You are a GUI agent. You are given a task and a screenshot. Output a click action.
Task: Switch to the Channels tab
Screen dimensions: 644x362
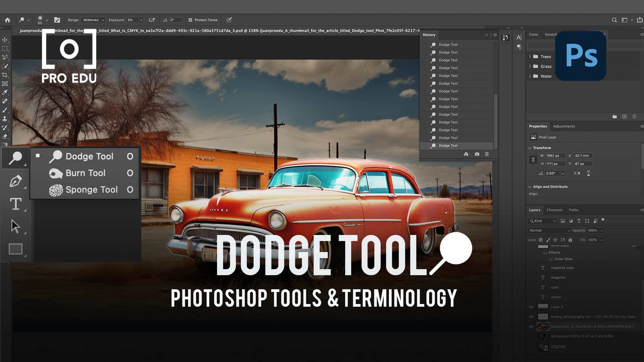(x=554, y=210)
